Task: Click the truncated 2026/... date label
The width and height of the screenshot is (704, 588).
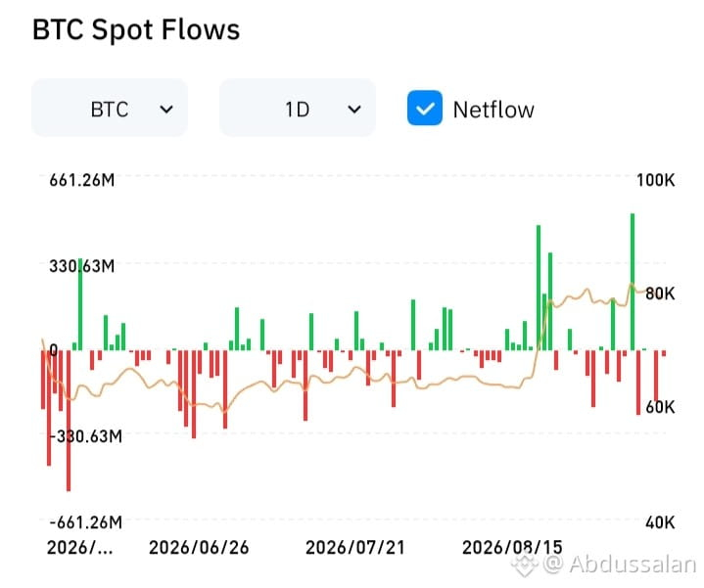Action: pyautogui.click(x=79, y=547)
